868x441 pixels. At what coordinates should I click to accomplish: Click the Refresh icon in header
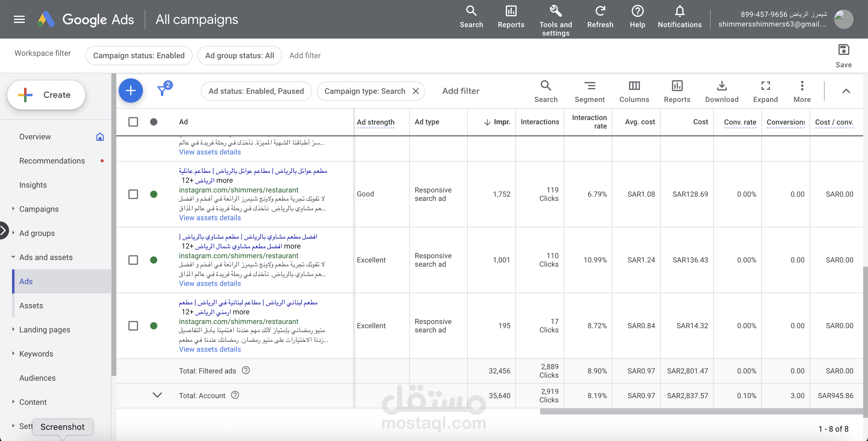tap(600, 11)
